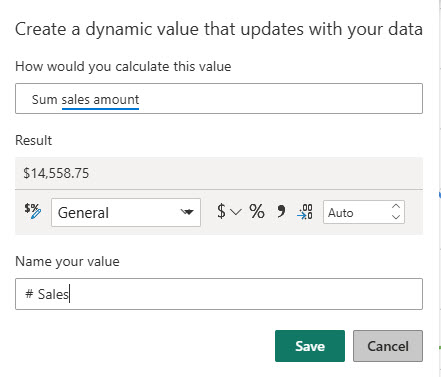Click the value formatting pencil icon
Screen dimensions: 441x377
tap(33, 211)
